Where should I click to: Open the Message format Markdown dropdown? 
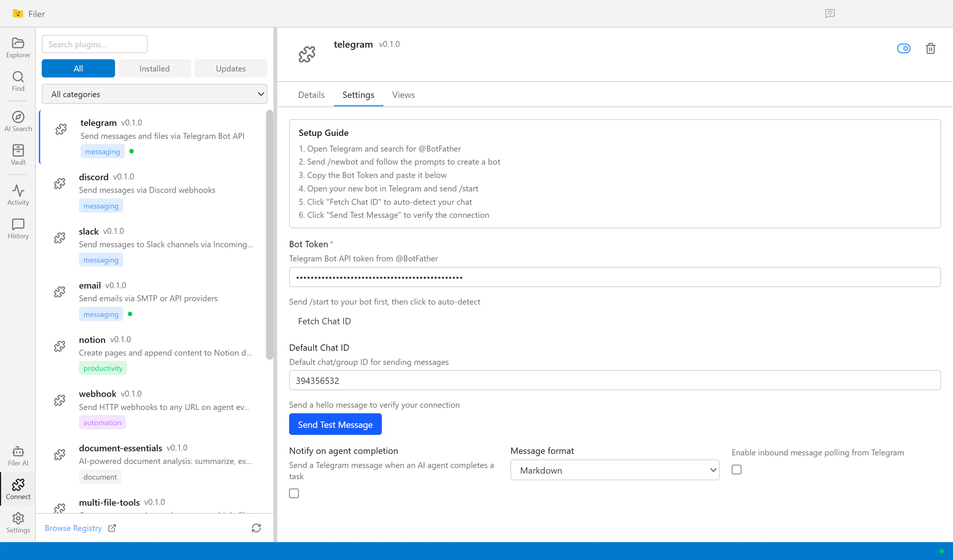pyautogui.click(x=615, y=470)
